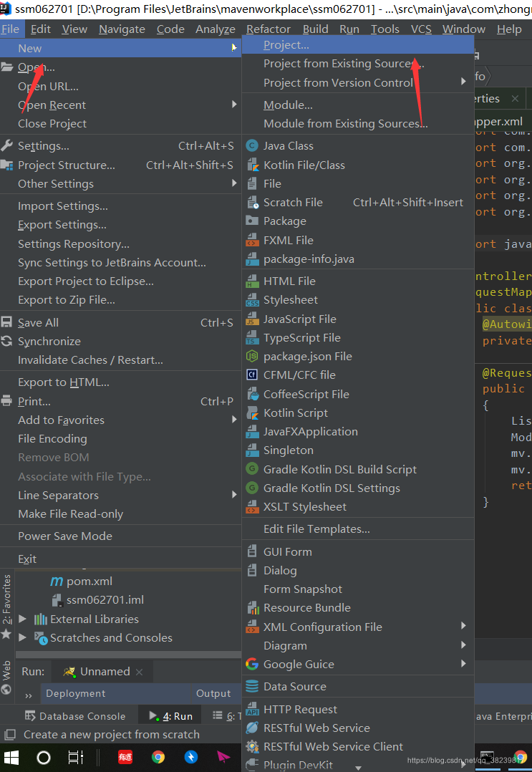
Task: Click the CoffeeScript File icon
Action: pos(252,395)
